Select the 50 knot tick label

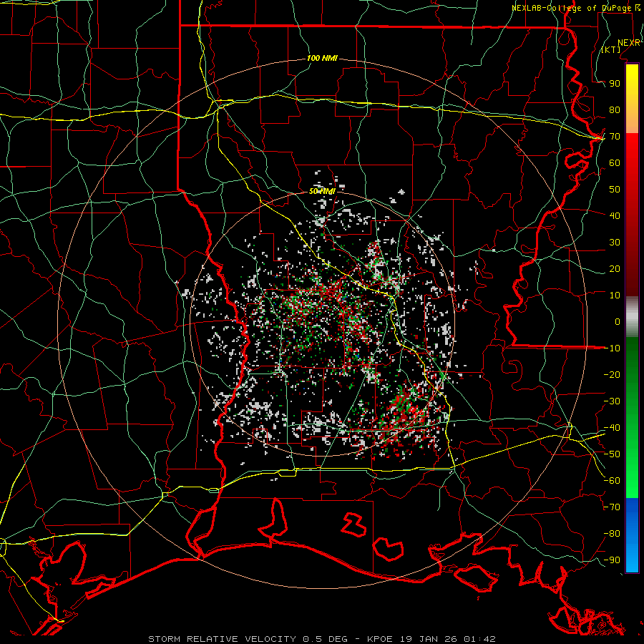[615, 190]
